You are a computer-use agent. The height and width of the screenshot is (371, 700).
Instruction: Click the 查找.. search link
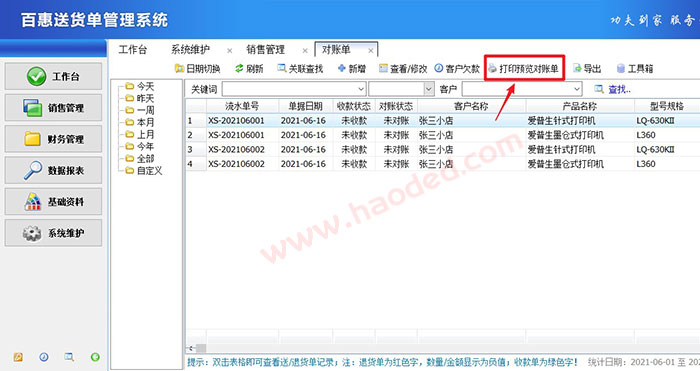coord(612,89)
